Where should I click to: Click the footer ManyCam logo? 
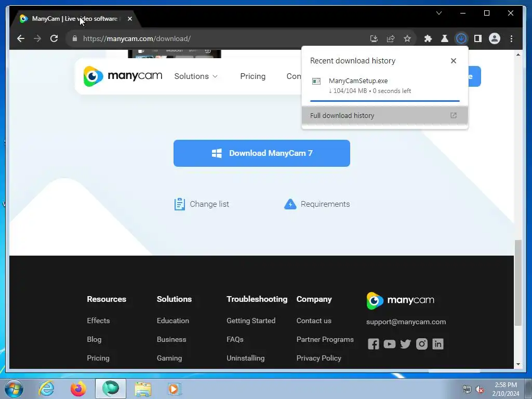(401, 300)
